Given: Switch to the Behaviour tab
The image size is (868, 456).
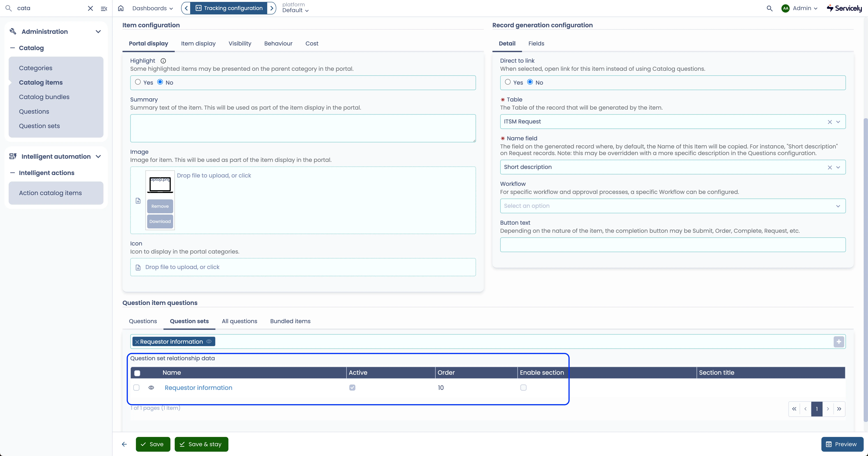Looking at the screenshot, I should click(x=278, y=43).
